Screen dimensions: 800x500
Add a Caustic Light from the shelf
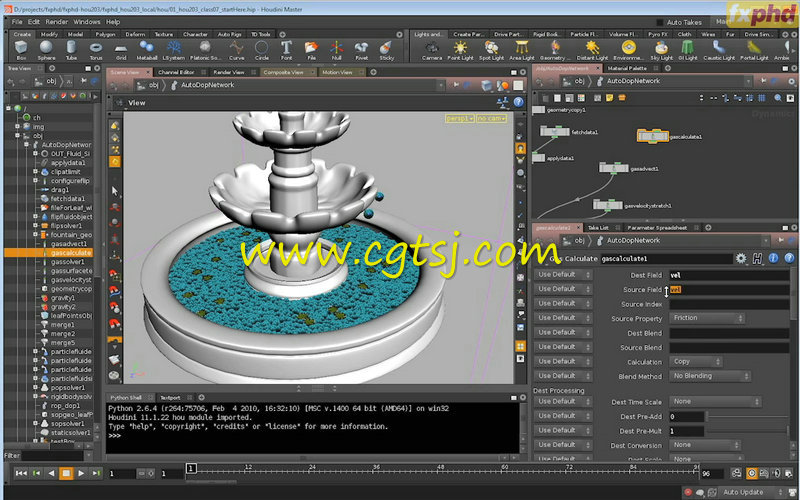point(719,50)
